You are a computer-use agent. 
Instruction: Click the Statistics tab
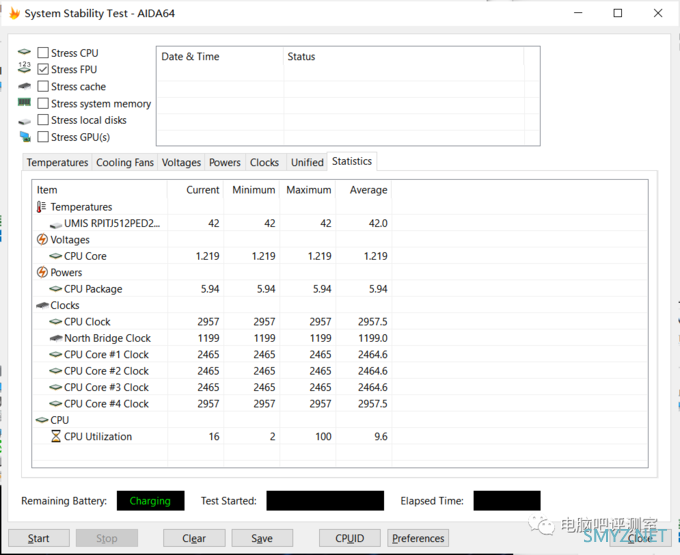[x=352, y=161]
